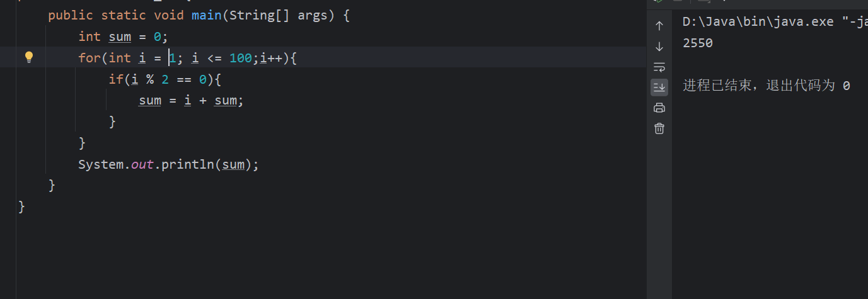The width and height of the screenshot is (868, 299).
Task: Click the print icon in the console toolbar
Action: (x=659, y=108)
